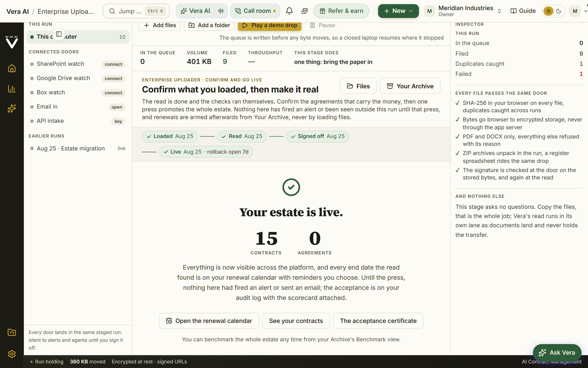Expand the user menu chevron

[585, 11]
